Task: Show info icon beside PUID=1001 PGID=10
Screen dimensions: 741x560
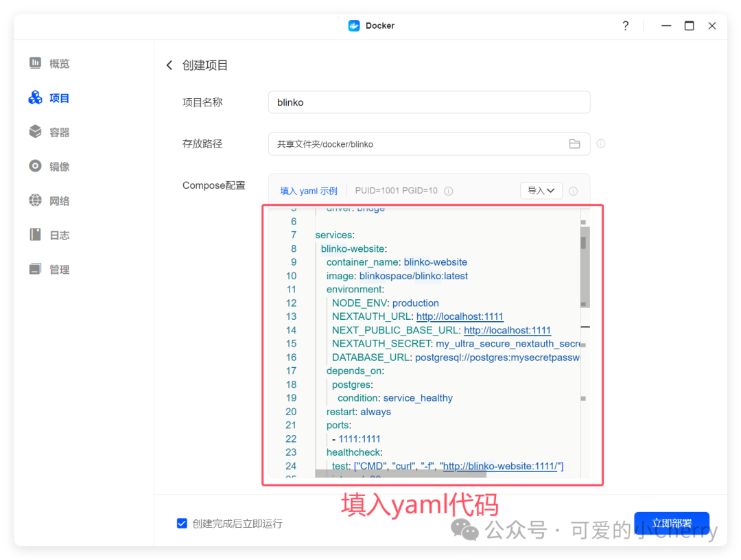Action: [449, 191]
